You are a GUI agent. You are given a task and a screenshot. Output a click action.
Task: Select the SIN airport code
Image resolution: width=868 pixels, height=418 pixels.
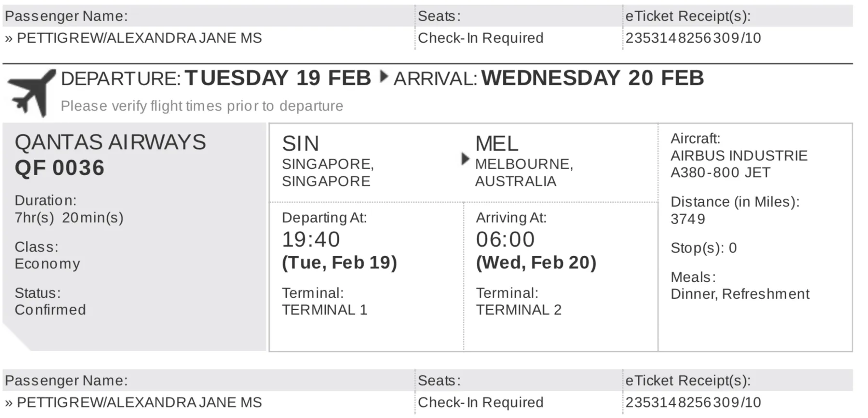point(300,144)
